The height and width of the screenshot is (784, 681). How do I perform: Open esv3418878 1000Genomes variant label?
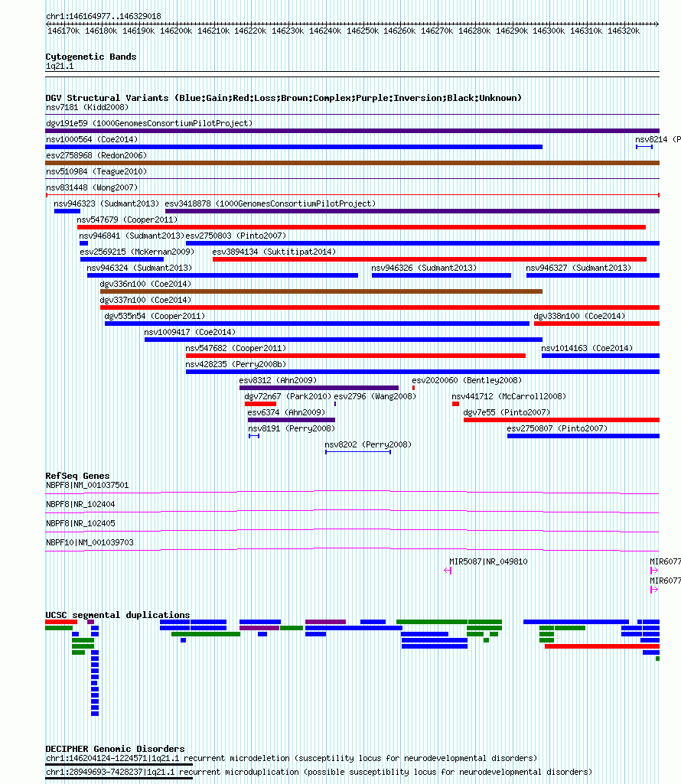tap(270, 203)
